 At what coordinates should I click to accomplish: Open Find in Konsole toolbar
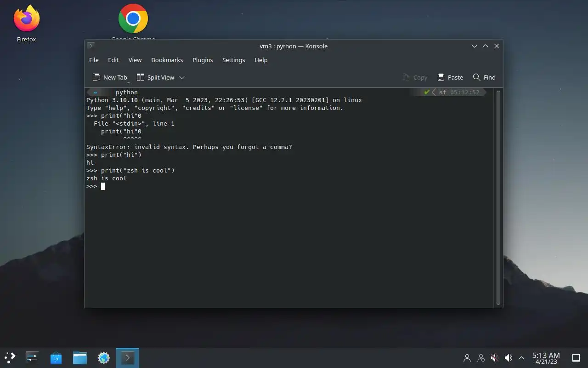tap(484, 77)
